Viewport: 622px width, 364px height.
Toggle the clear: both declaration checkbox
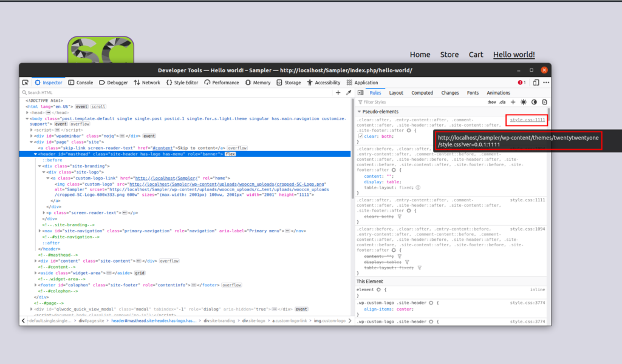[x=361, y=136]
